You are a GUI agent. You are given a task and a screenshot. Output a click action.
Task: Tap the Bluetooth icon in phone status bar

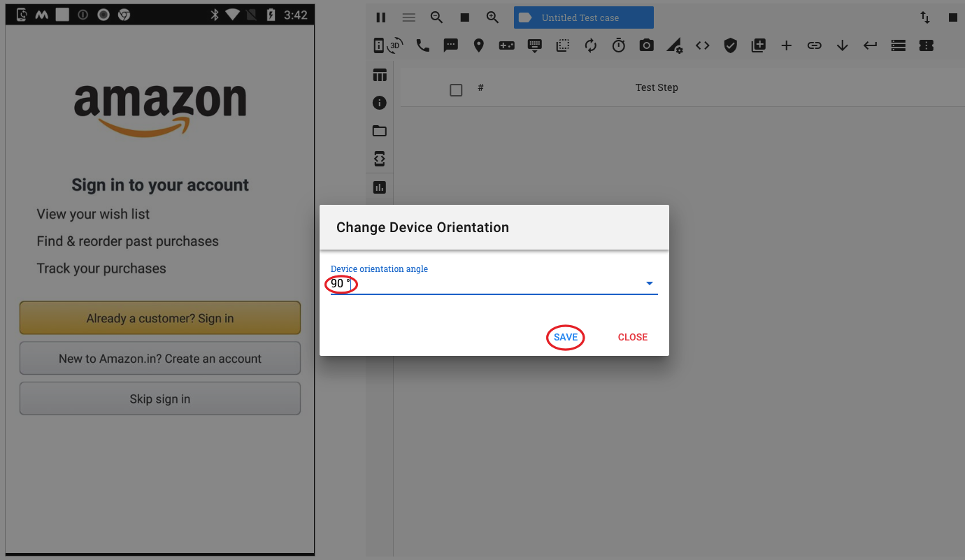[x=215, y=15]
